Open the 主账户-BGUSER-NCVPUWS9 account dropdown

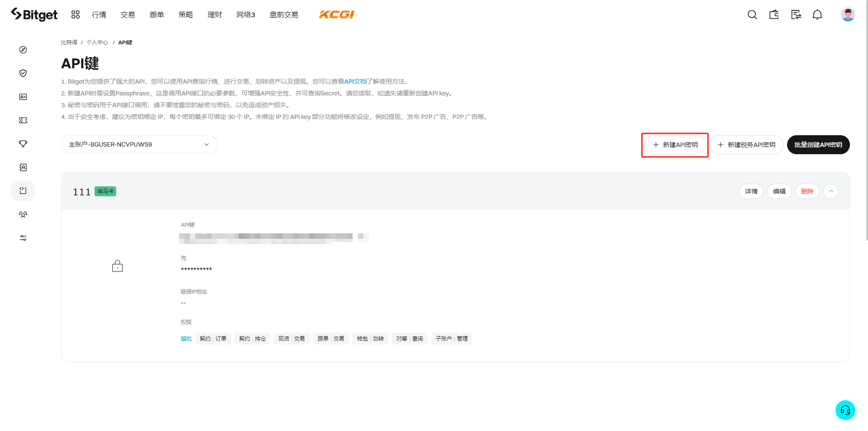tap(139, 144)
